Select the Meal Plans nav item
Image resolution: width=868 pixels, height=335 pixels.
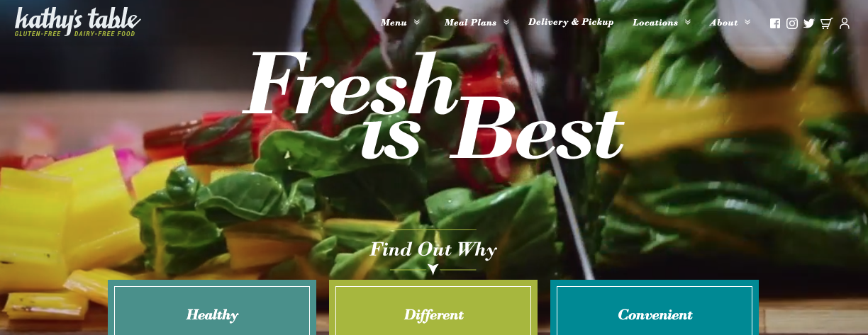470,23
